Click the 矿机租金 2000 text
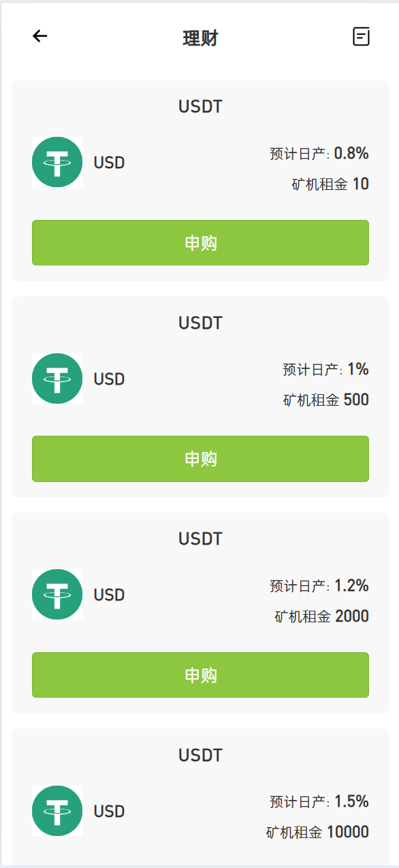 click(322, 617)
